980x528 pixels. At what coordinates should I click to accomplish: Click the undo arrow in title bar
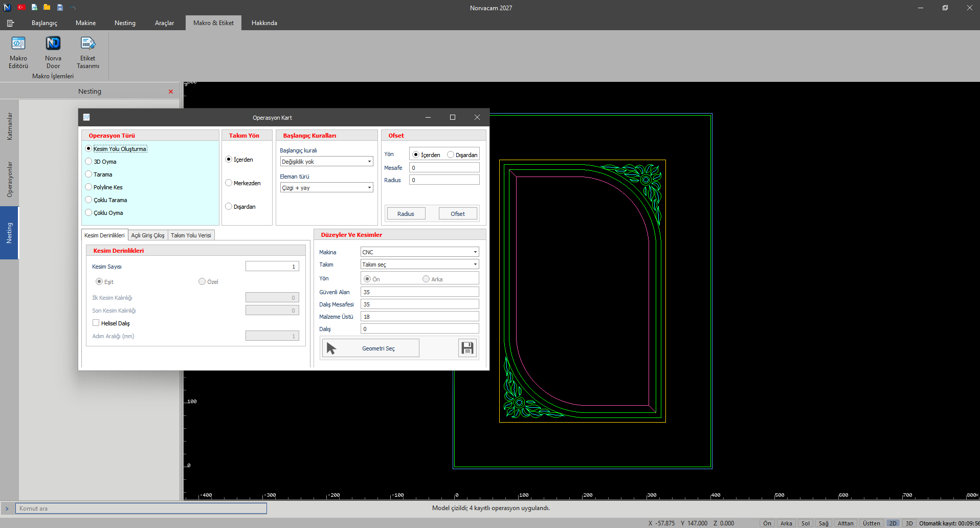[73, 8]
